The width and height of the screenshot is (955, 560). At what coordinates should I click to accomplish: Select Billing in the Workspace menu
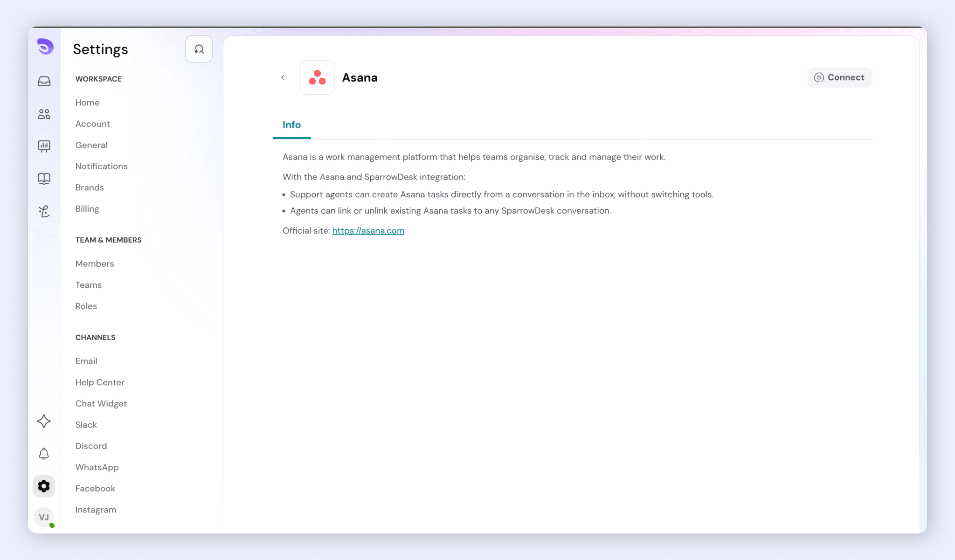[x=87, y=209]
